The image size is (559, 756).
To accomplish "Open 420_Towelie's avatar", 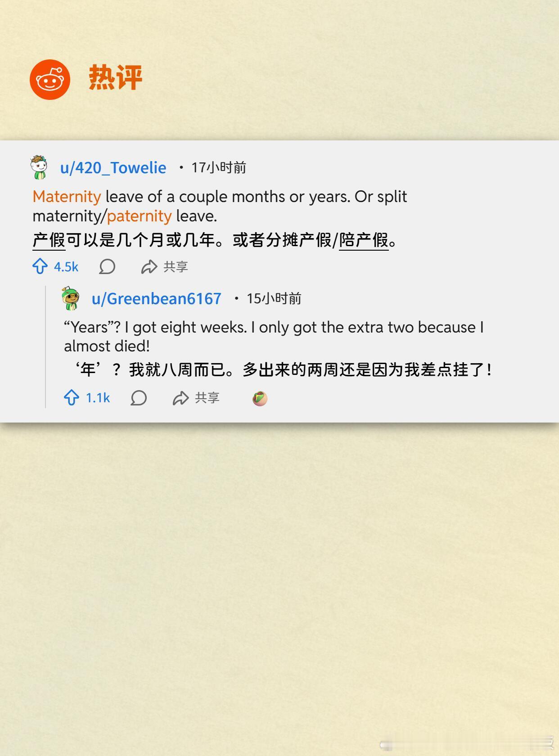I will point(39,167).
